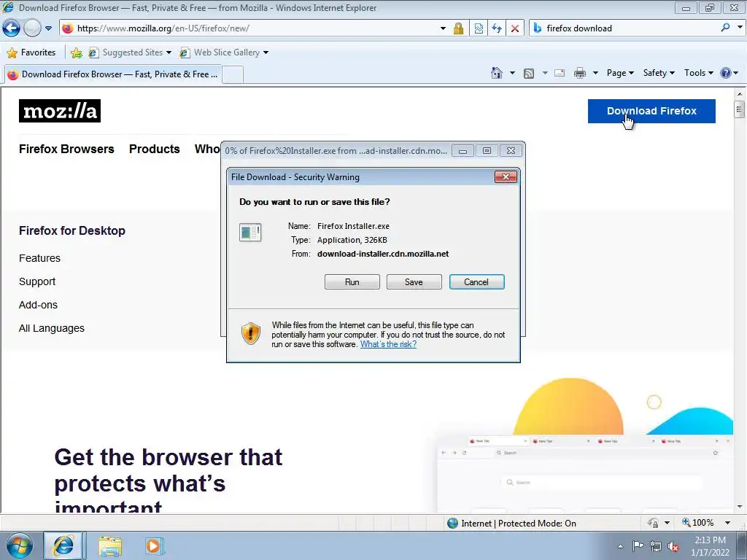747x560 pixels.
Task: Click the security shield warning icon
Action: click(251, 332)
